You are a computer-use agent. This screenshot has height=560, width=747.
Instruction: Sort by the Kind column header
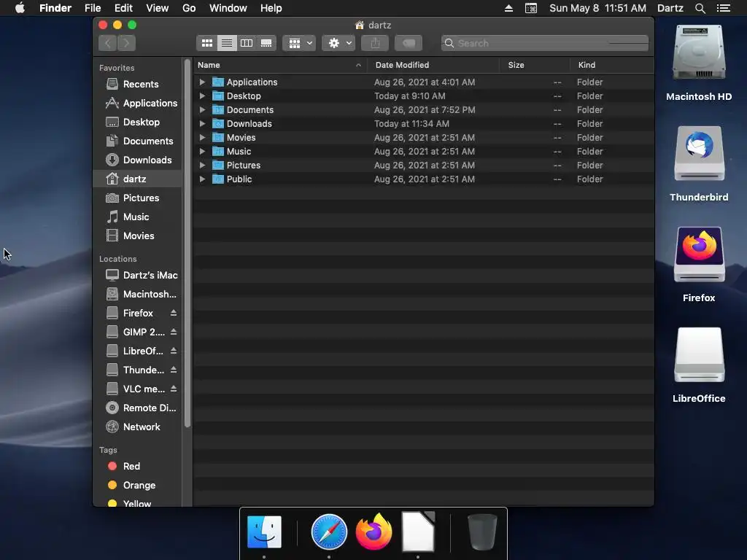click(x=612, y=65)
